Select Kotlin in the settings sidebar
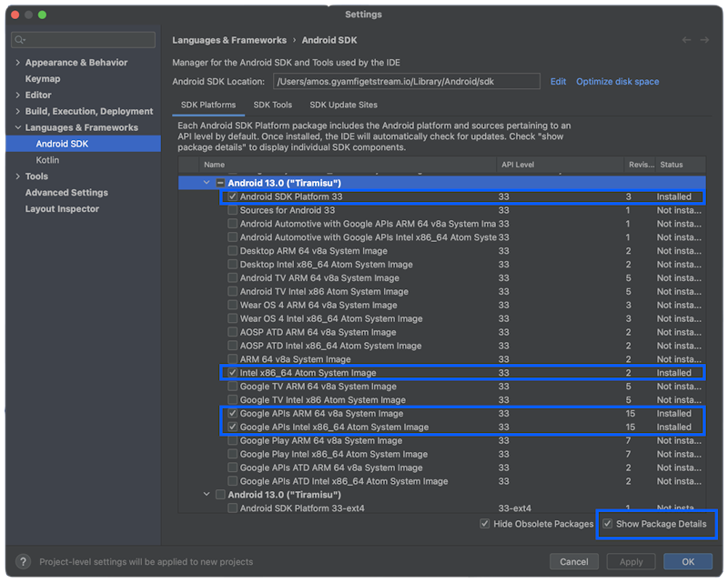The height and width of the screenshot is (583, 728). 47,160
